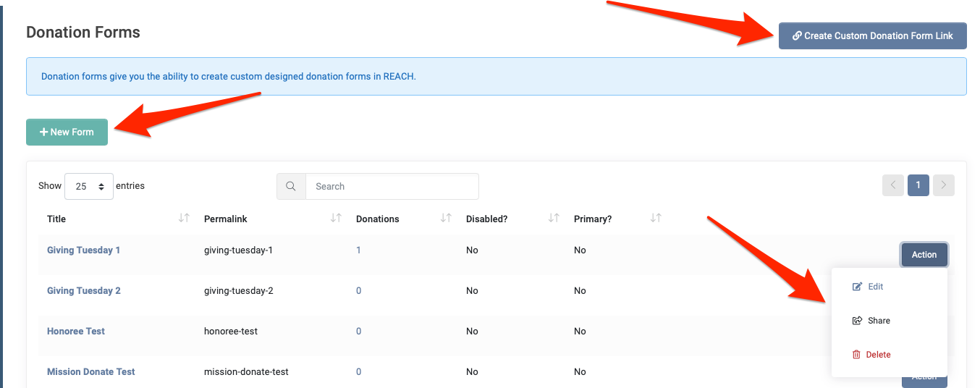
Task: Open Action dropdown for Giving Tuesday 1
Action: point(924,255)
